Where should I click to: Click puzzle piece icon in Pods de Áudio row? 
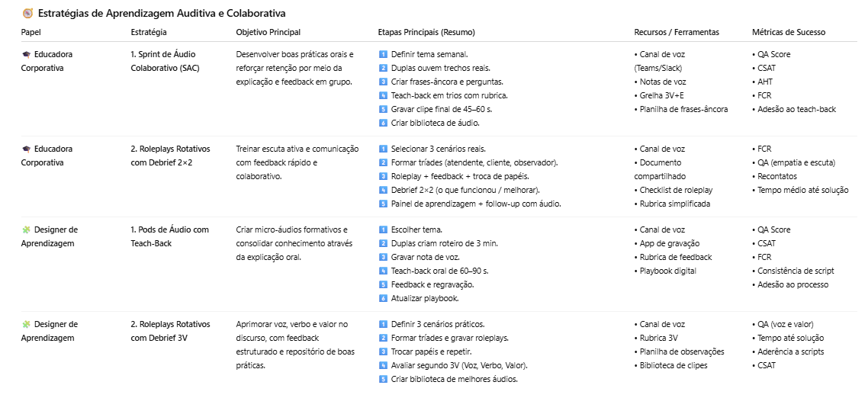(x=26, y=229)
